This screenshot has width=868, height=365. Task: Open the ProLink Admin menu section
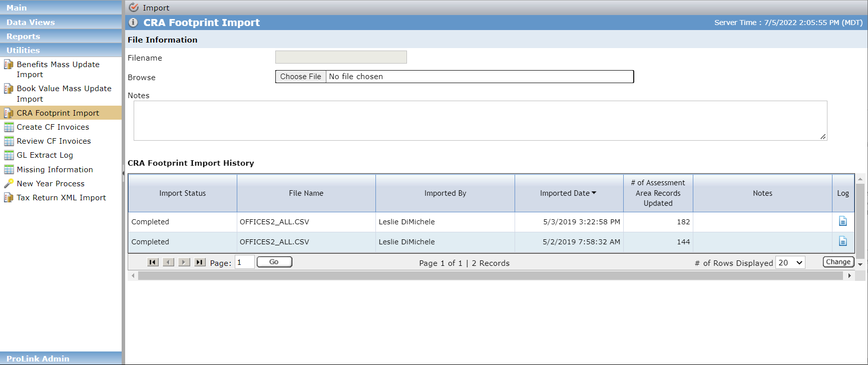tap(61, 358)
